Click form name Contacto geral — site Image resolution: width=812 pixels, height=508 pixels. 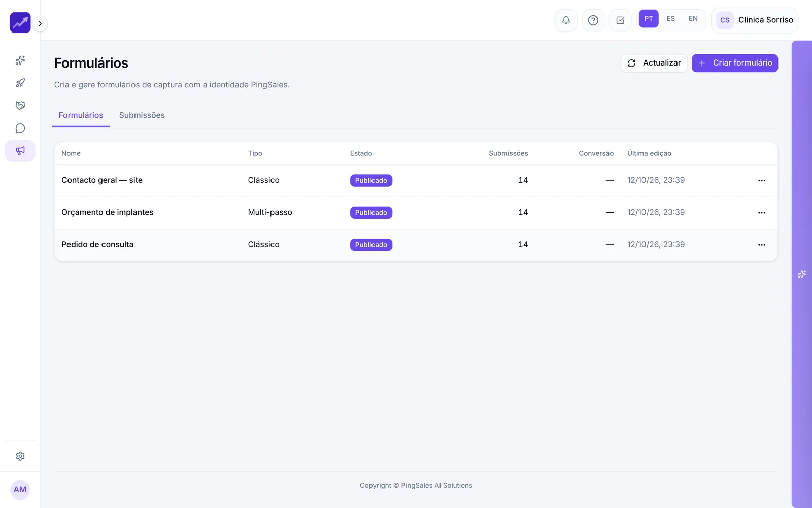coord(102,180)
